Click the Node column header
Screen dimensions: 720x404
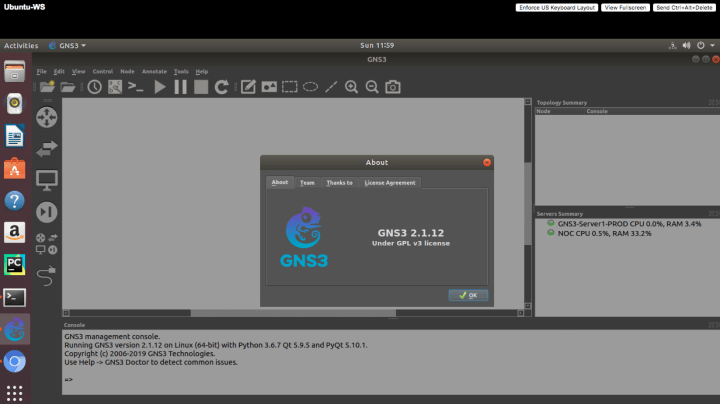click(x=560, y=111)
